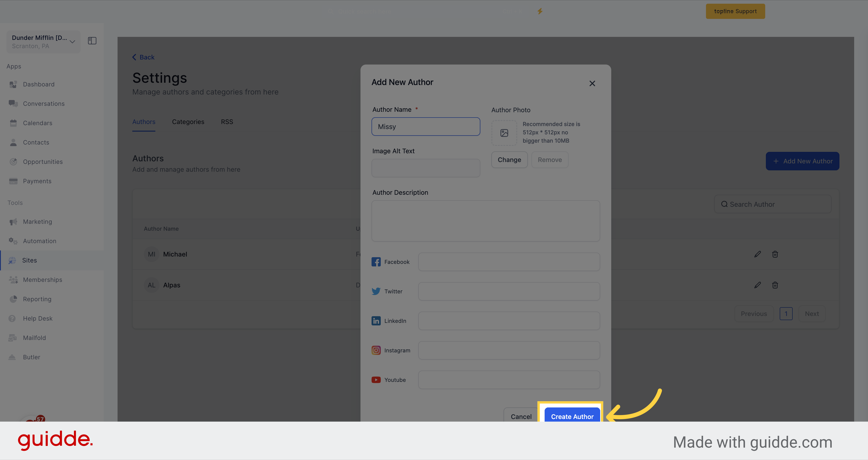Click the Next page button

click(812, 314)
